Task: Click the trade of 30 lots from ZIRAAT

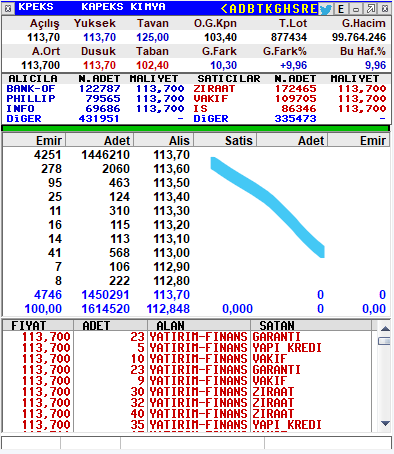Action: [x=187, y=392]
